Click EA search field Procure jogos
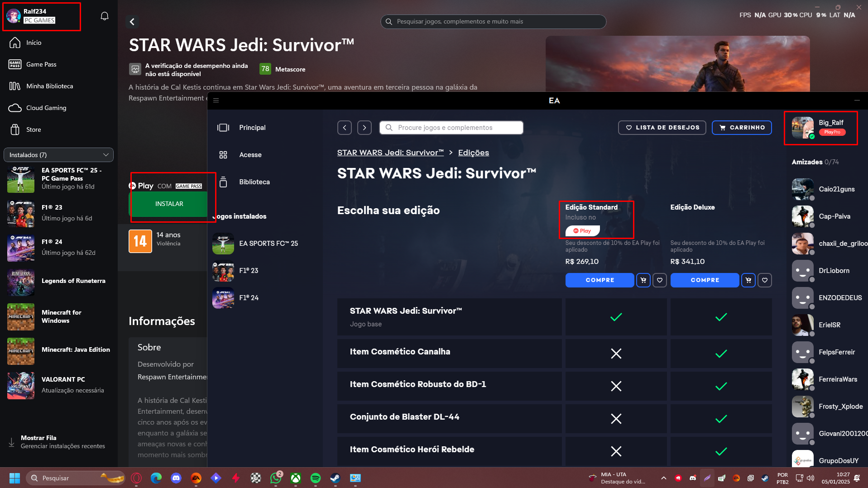This screenshot has height=488, width=868. pos(451,128)
